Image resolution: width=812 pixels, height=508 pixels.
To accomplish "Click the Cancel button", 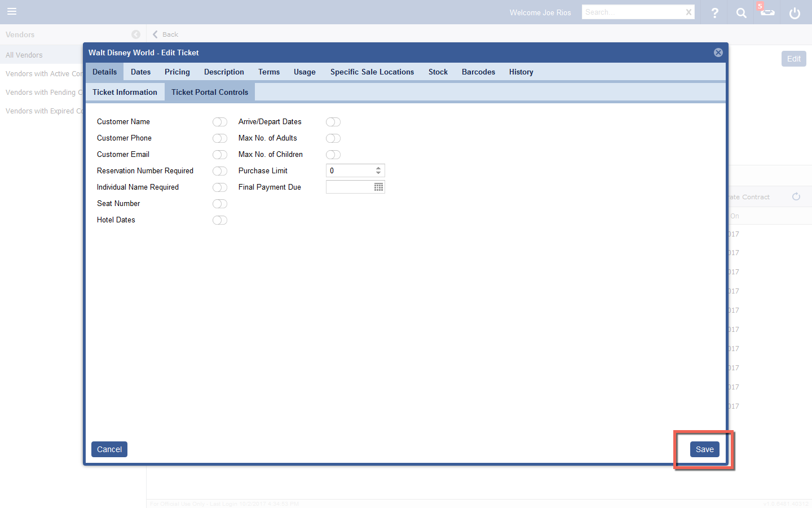I will (109, 449).
